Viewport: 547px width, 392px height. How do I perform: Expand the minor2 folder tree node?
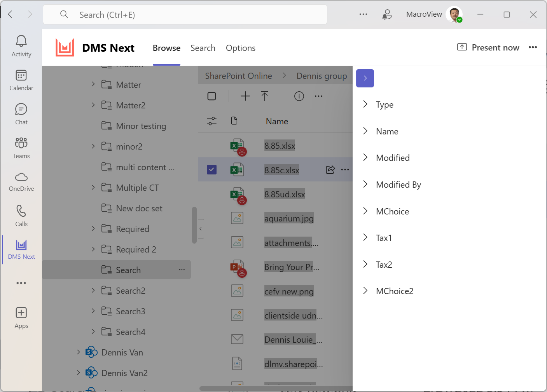[93, 146]
